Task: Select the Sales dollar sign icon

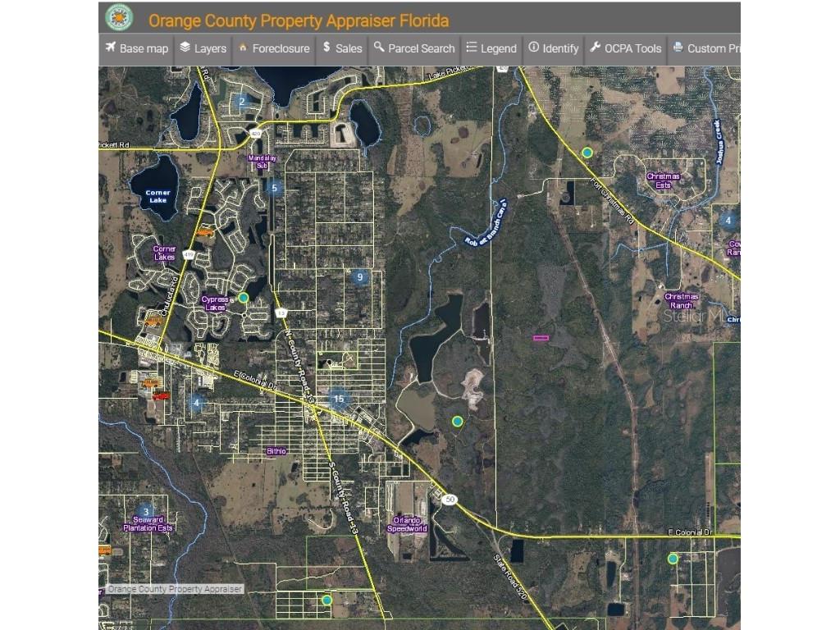Action: pos(326,48)
